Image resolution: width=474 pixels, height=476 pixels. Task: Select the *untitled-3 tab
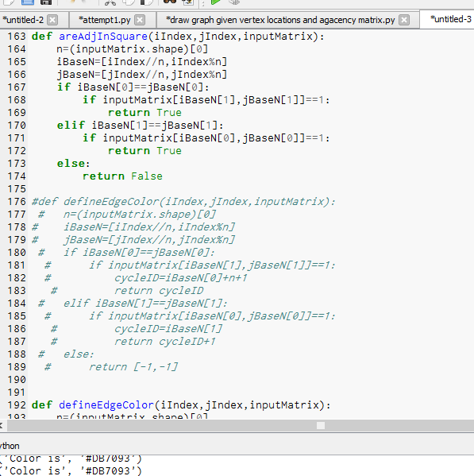[x=451, y=19]
